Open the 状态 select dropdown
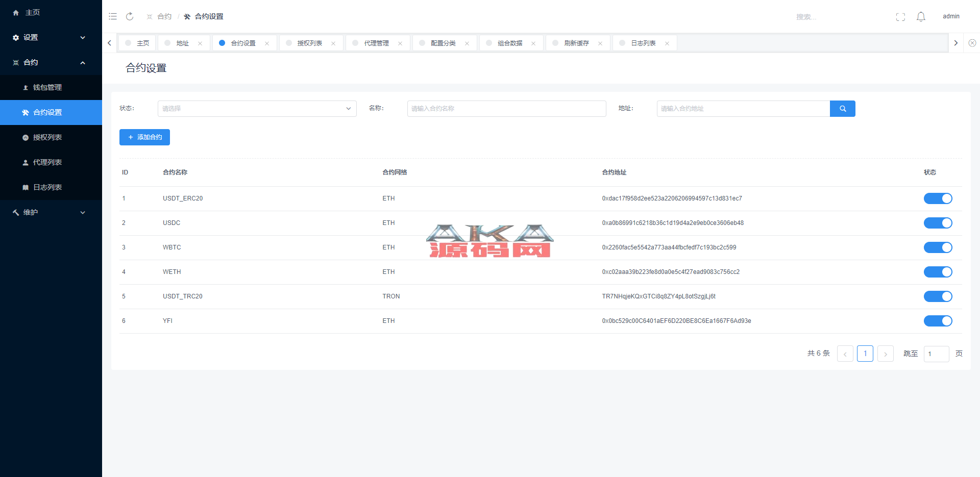This screenshot has height=477, width=980. tap(257, 109)
